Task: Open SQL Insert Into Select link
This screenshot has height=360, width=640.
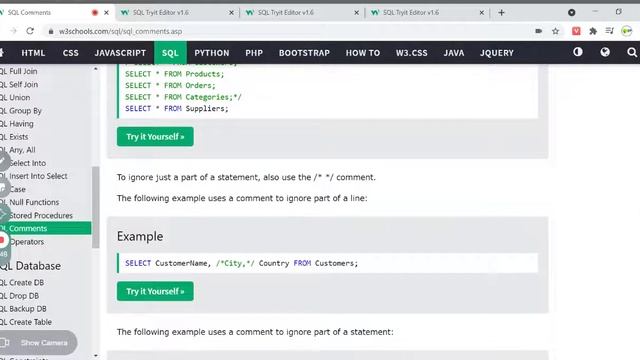Action: 33,176
